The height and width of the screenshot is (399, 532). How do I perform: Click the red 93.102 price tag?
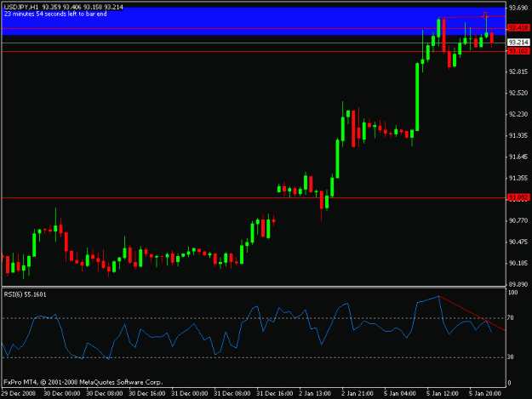coord(518,51)
